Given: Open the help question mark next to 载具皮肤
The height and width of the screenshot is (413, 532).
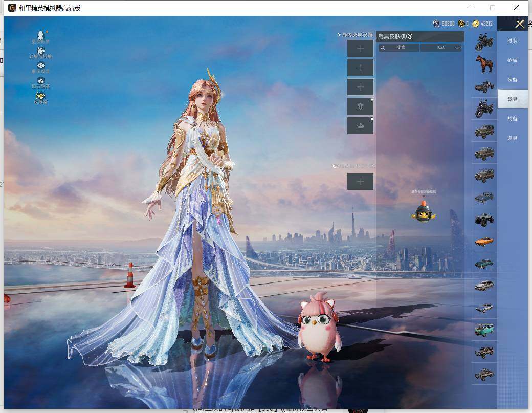Looking at the screenshot, I should [x=410, y=36].
